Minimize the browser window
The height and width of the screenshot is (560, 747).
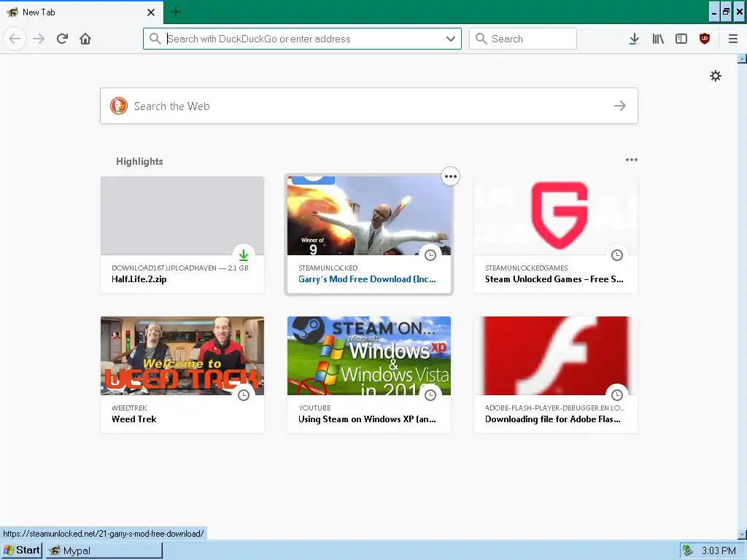pos(714,12)
